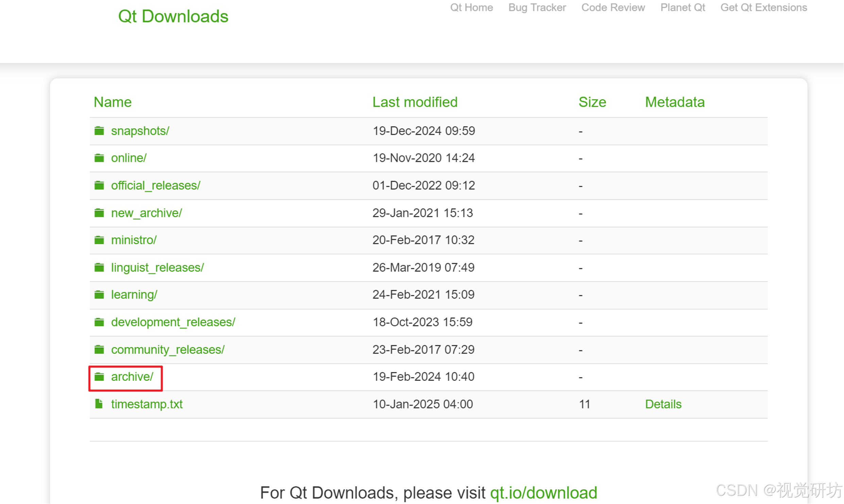Open the development_releases/ folder link

coord(173,322)
